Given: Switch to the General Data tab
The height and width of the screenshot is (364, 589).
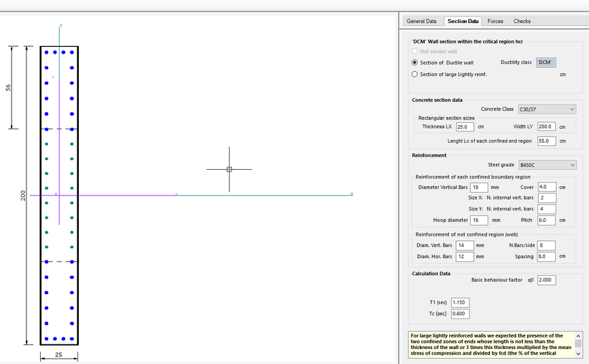Looking at the screenshot, I should (x=421, y=21).
